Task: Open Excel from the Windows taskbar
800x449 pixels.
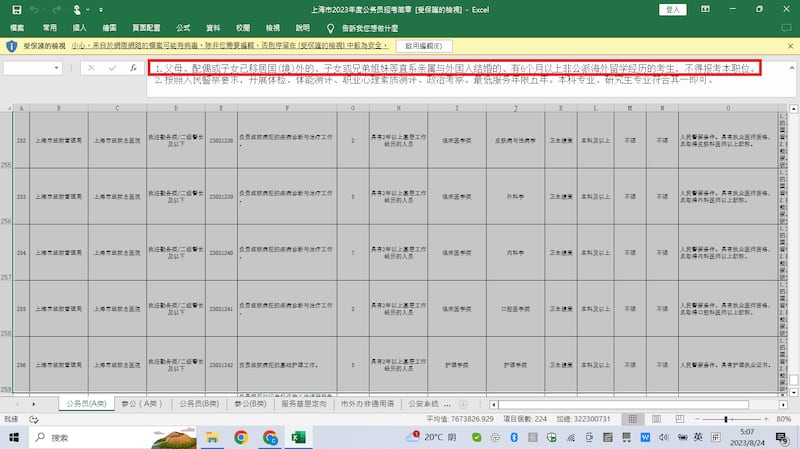Action: click(x=298, y=437)
